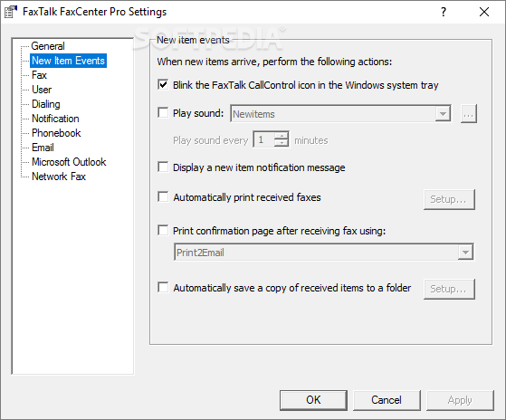506x420 pixels.
Task: Expand the Print2Email printer dropdown
Action: [x=465, y=253]
